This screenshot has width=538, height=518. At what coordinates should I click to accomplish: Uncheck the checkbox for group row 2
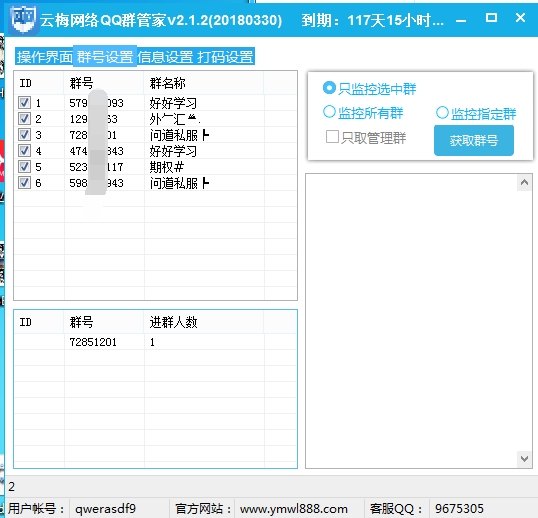pos(24,119)
